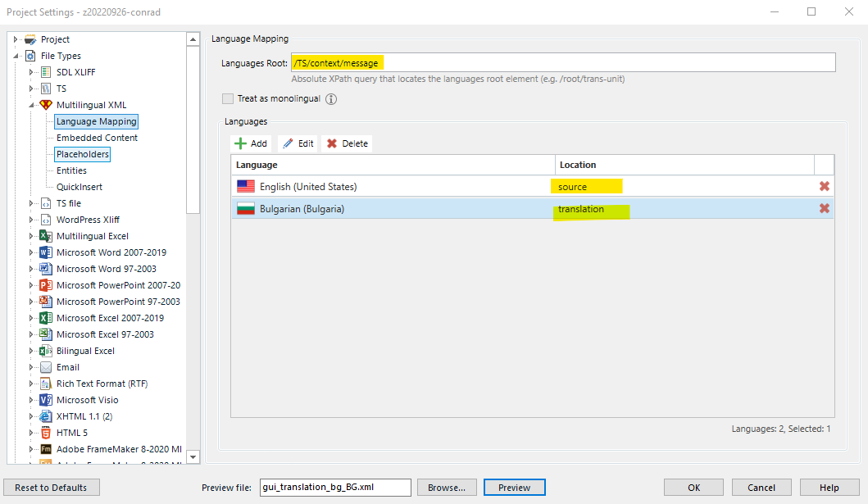Screen dimensions: 868x504
Task: Click the Reset to Defaults button
Action: (51, 487)
